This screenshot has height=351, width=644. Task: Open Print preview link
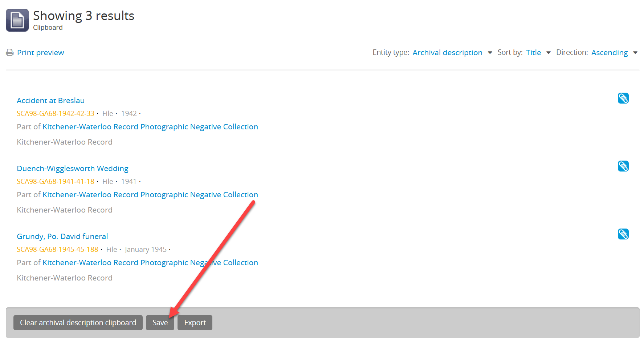click(40, 53)
